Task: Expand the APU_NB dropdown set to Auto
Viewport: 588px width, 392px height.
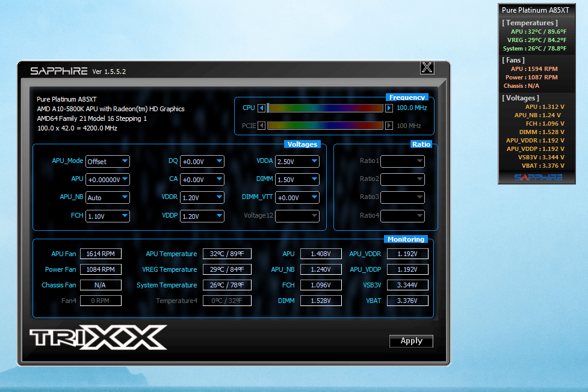Action: click(x=108, y=197)
